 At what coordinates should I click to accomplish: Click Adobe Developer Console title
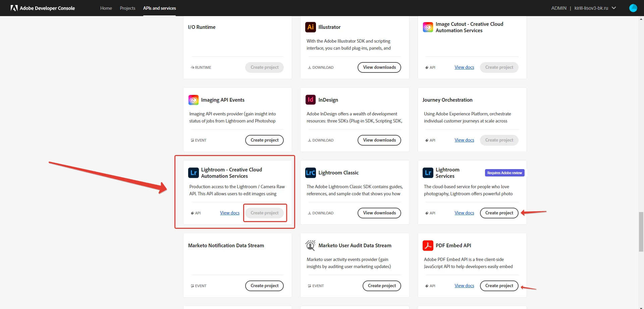tap(47, 8)
